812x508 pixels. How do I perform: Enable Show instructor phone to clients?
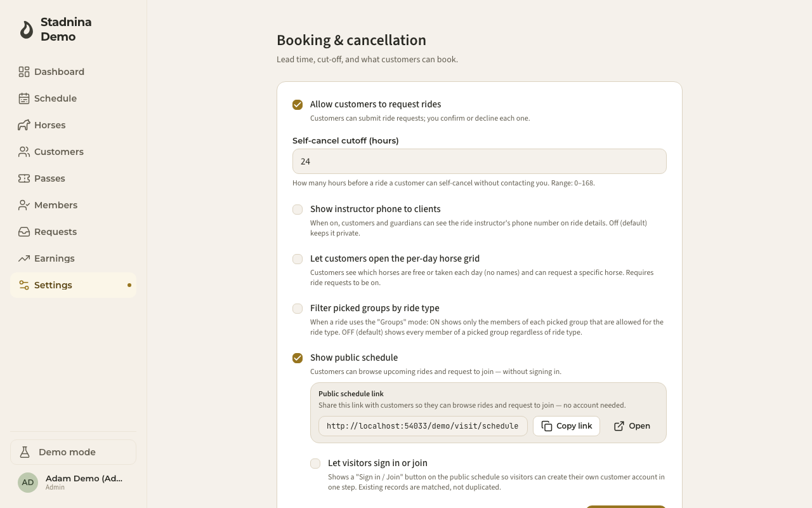coord(298,210)
